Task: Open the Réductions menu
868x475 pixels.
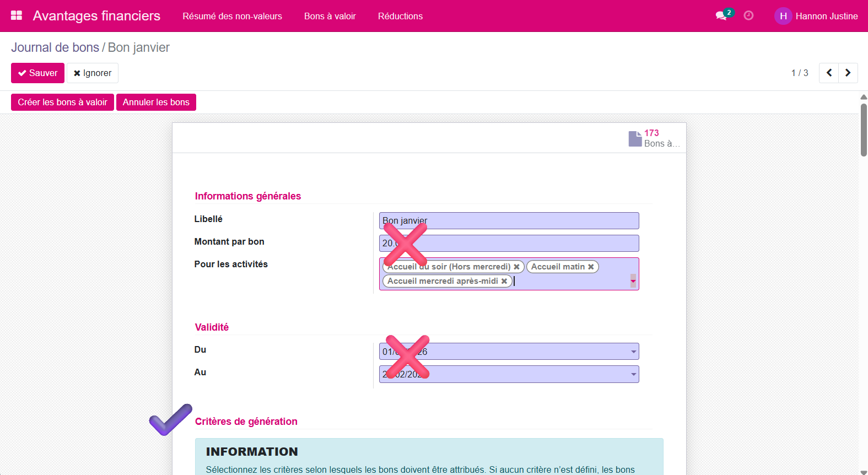Action: point(400,16)
